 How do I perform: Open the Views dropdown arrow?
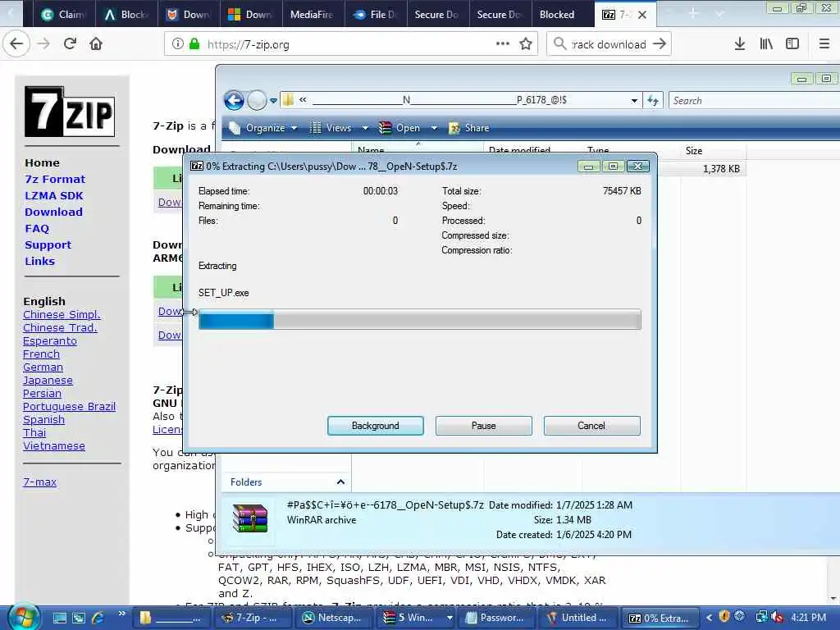point(365,128)
